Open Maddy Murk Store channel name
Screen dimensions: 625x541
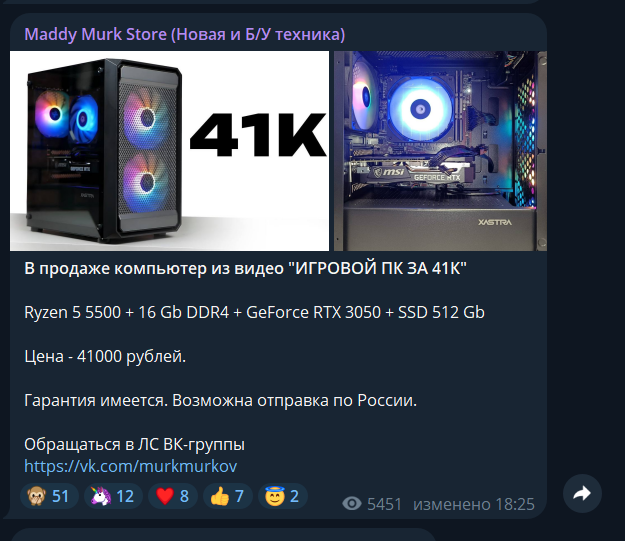[185, 34]
